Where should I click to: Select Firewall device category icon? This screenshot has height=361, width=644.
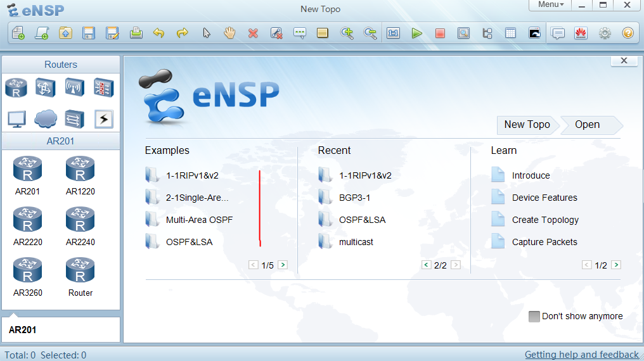pos(103,87)
